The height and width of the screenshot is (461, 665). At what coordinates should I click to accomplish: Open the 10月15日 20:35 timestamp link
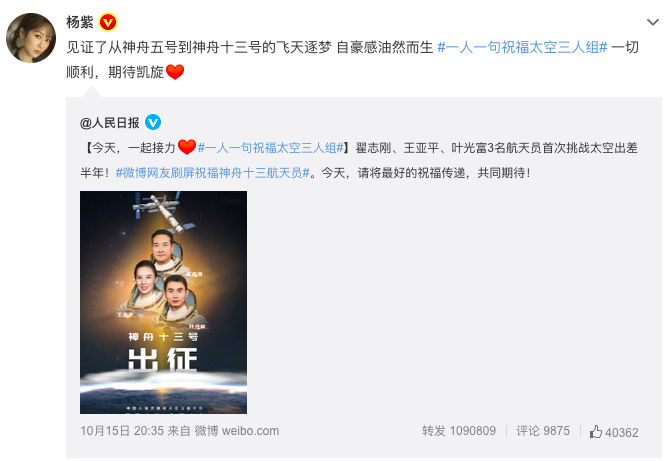122,431
